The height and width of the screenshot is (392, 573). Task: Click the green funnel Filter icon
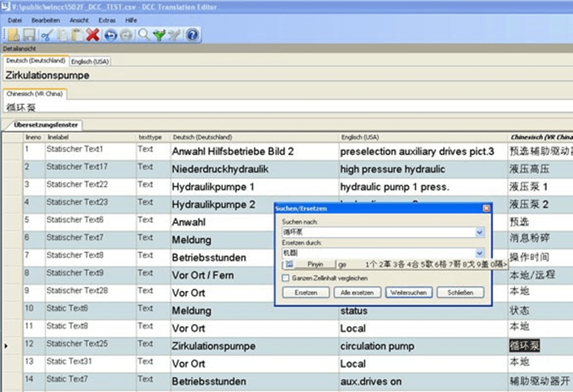[x=159, y=35]
